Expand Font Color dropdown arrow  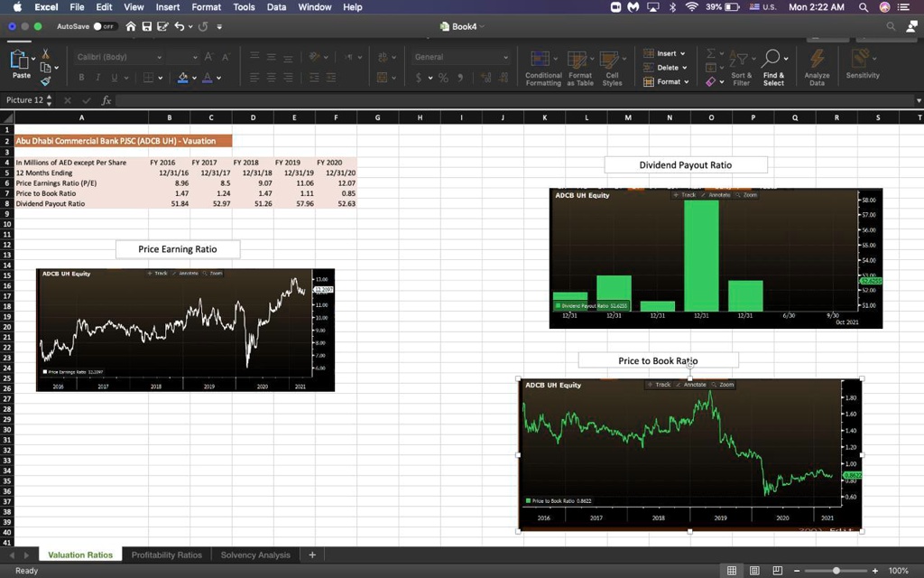tap(218, 78)
